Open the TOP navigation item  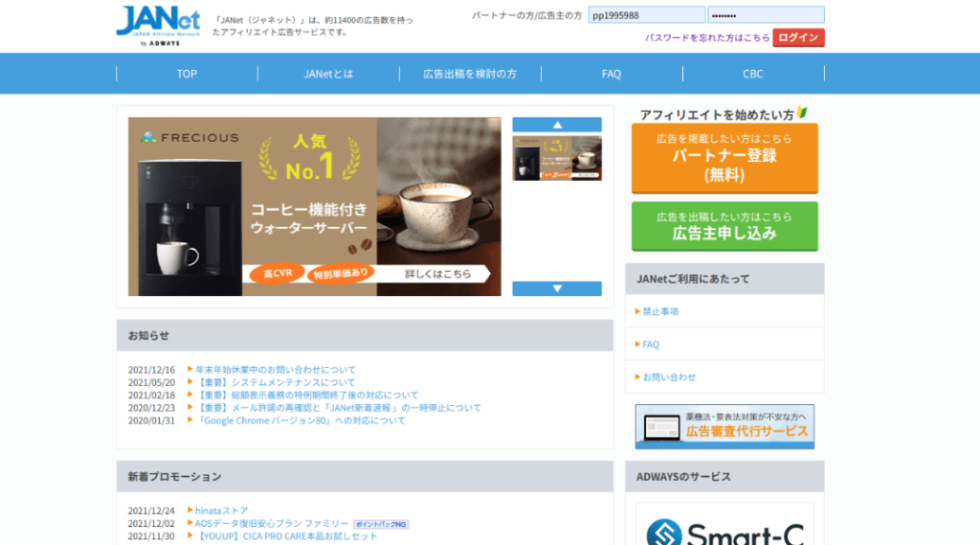pyautogui.click(x=187, y=74)
